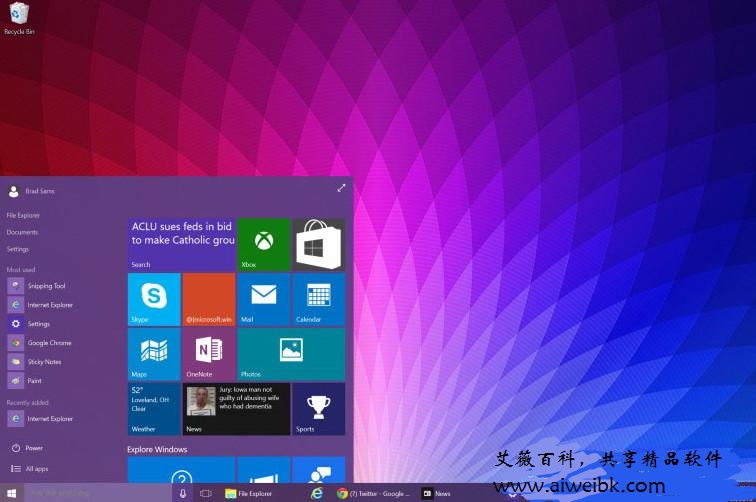Launch the Skype tile

(x=154, y=299)
